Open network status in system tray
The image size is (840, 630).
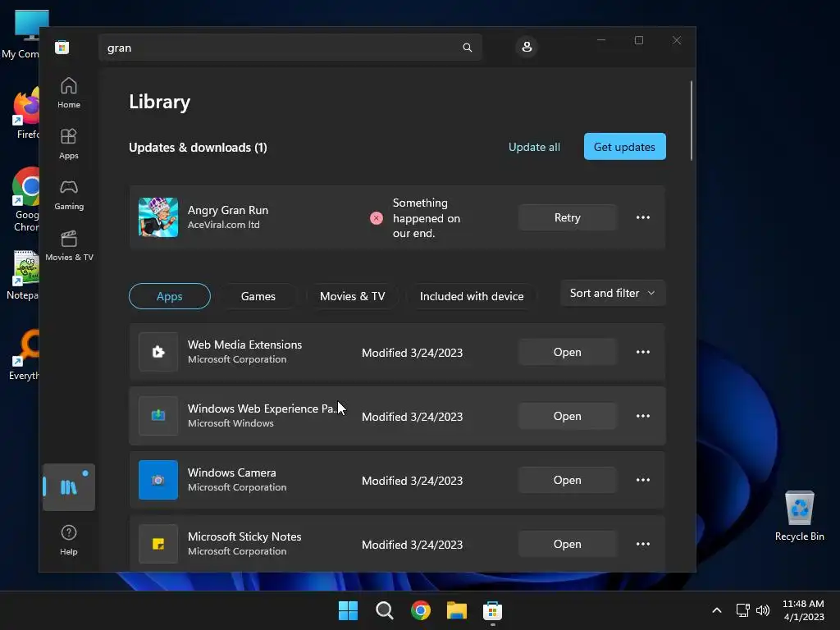(742, 610)
